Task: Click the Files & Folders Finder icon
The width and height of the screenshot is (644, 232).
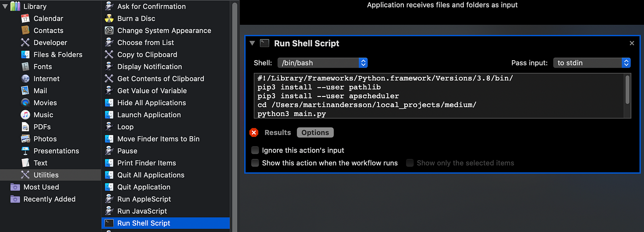Action: point(25,54)
